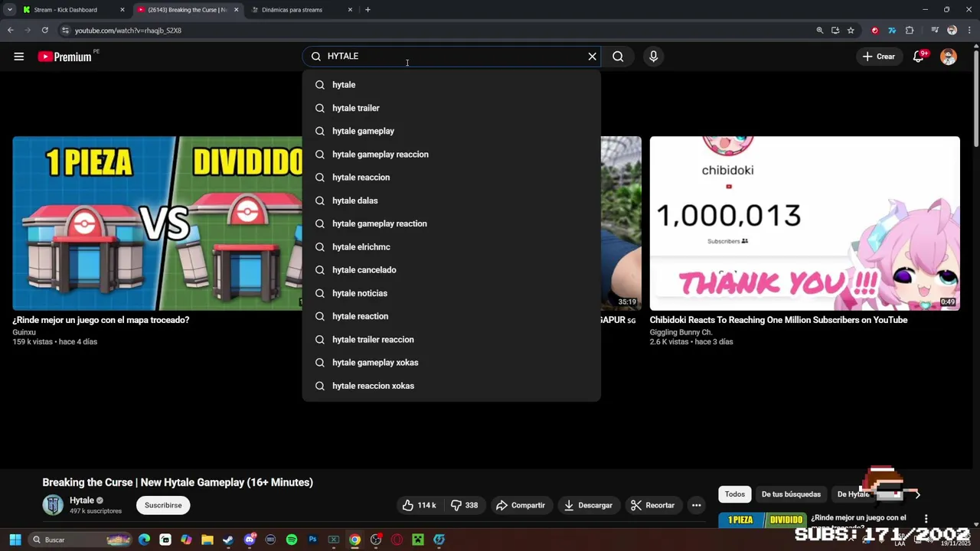Screen dimensions: 980x551
Task: Open Hytale channel name link
Action: 82,500
